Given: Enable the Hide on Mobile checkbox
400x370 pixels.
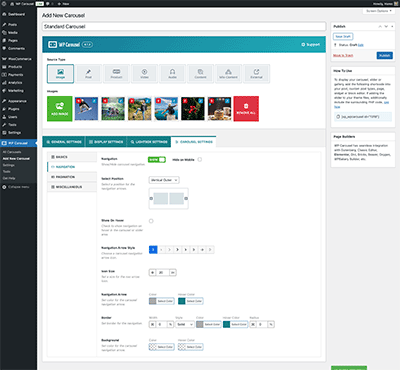Looking at the screenshot, I should [x=200, y=160].
